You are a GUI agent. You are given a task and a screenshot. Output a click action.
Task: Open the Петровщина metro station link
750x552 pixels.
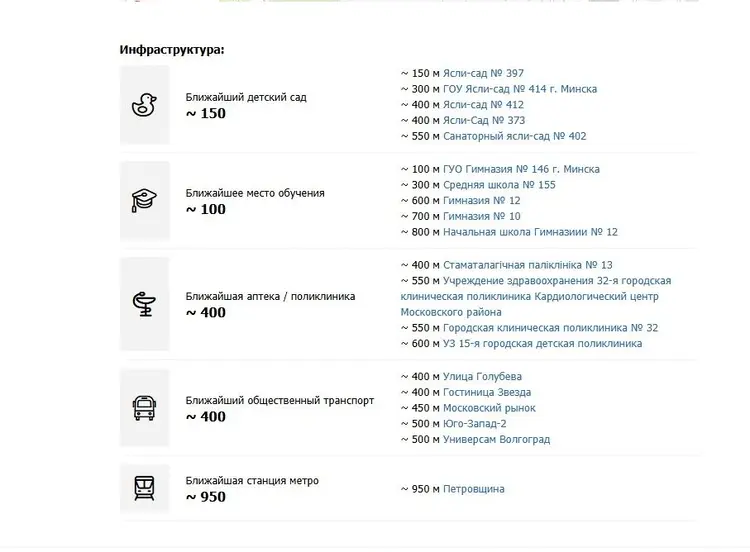(x=473, y=489)
